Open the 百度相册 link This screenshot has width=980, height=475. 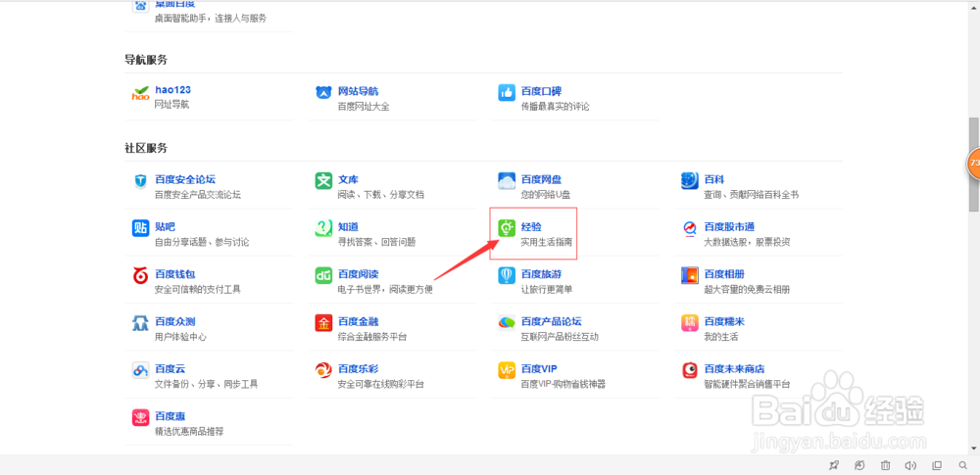[x=724, y=274]
